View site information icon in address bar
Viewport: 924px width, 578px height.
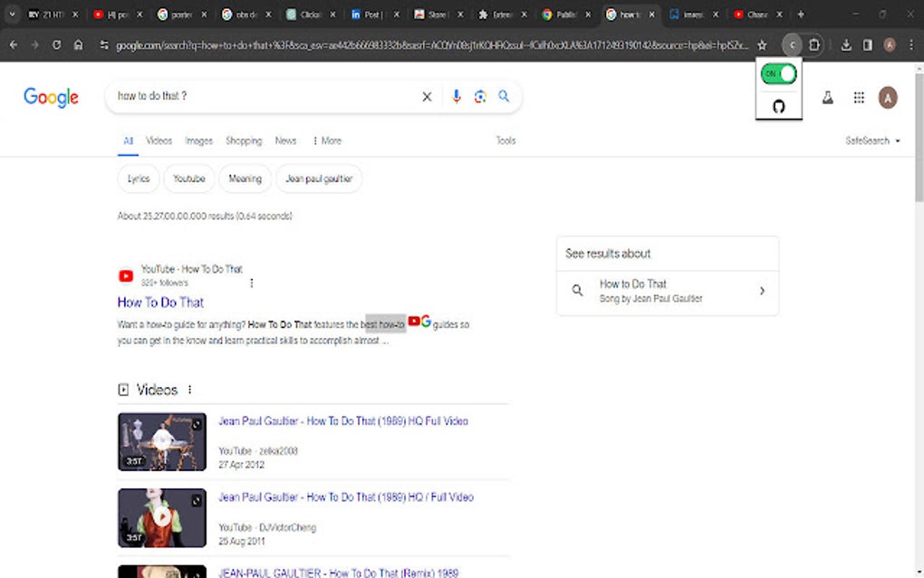104,44
